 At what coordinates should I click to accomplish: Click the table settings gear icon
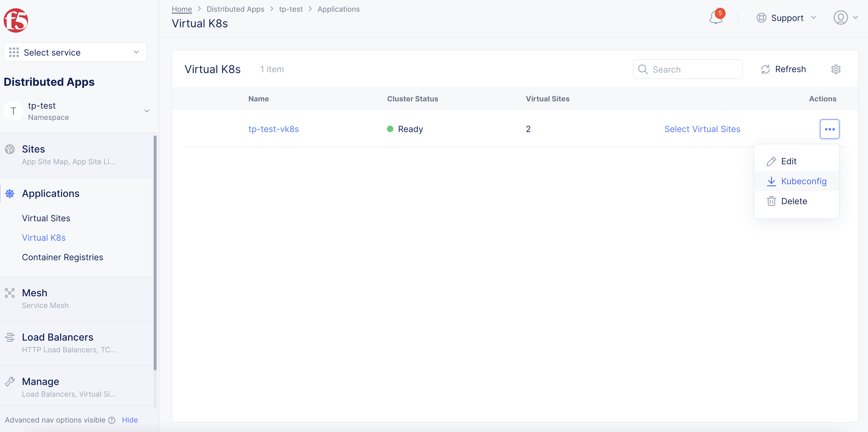click(836, 69)
